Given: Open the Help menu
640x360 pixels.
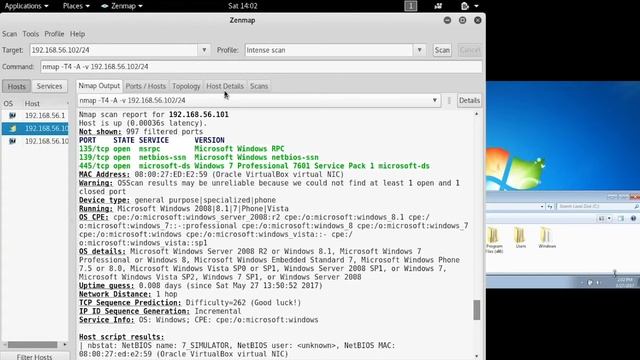Looking at the screenshot, I should tap(77, 34).
